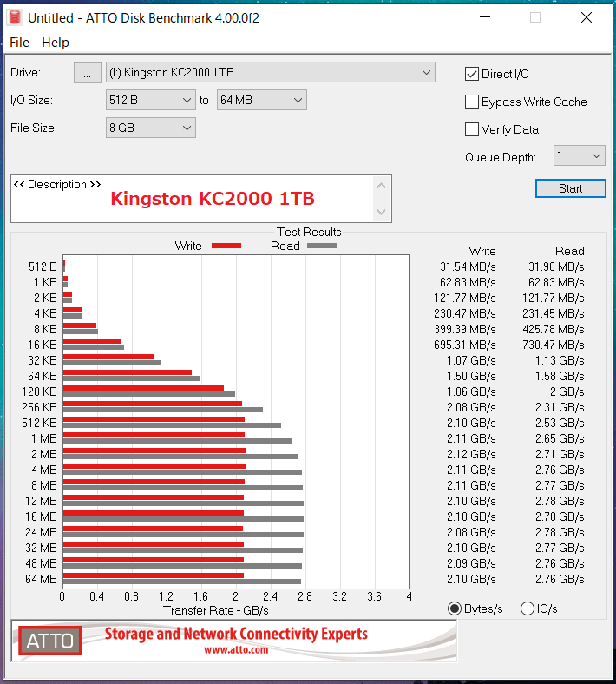This screenshot has width=616, height=684.
Task: Click the Read column header in results
Action: click(570, 251)
